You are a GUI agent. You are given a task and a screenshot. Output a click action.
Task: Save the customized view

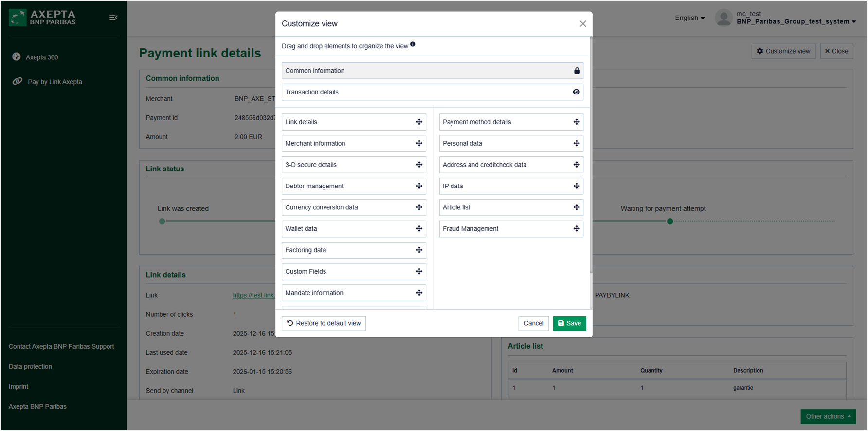coord(569,323)
